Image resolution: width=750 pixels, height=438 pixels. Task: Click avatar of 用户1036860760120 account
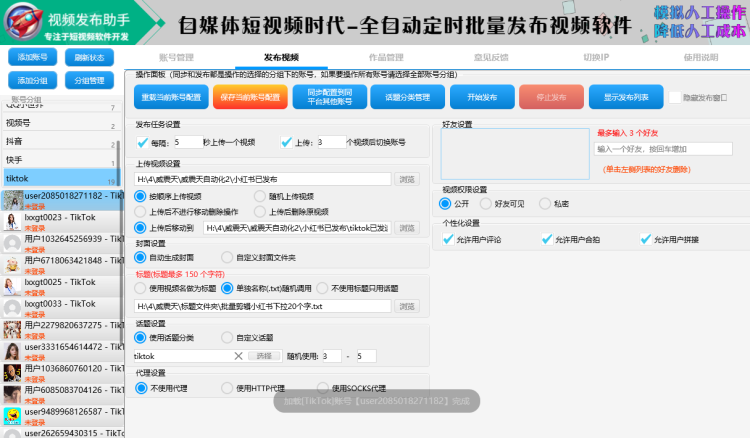click(x=12, y=373)
